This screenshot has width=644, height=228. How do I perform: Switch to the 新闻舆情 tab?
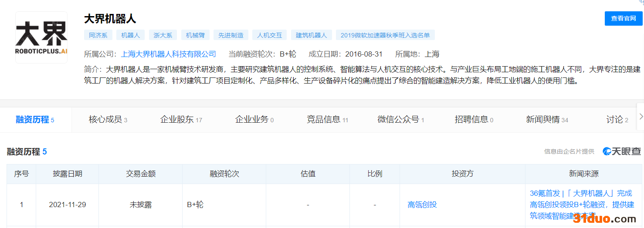(x=547, y=120)
